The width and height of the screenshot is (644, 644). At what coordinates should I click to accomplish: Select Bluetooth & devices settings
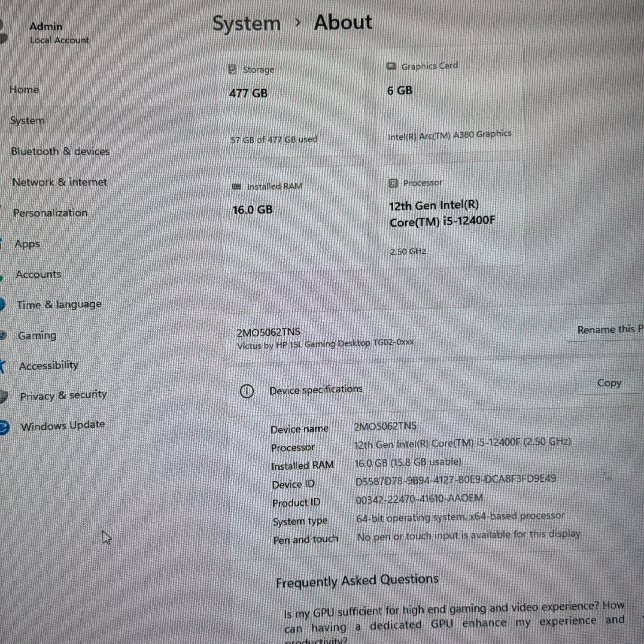[x=60, y=152]
